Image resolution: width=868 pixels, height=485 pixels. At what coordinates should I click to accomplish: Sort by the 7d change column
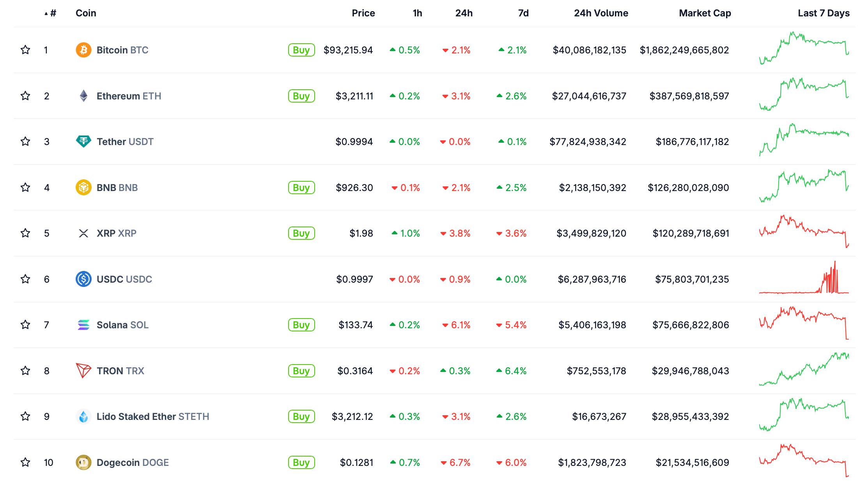pyautogui.click(x=523, y=13)
